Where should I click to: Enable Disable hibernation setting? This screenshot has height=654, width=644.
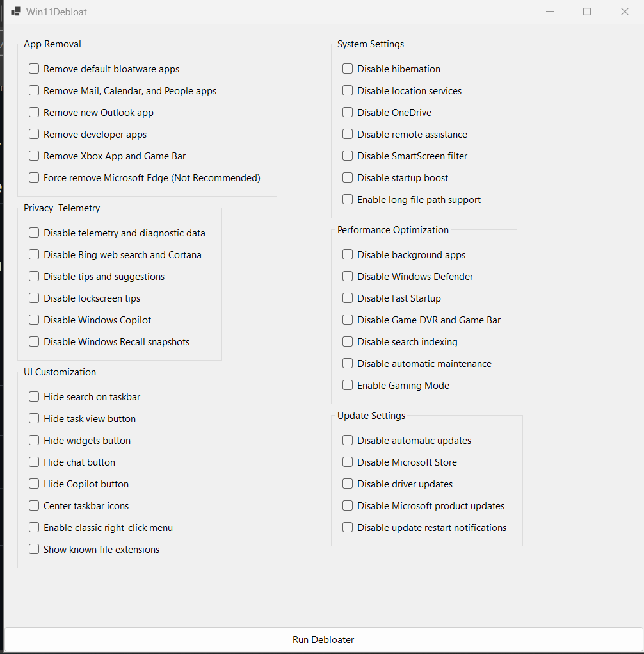[x=347, y=69]
